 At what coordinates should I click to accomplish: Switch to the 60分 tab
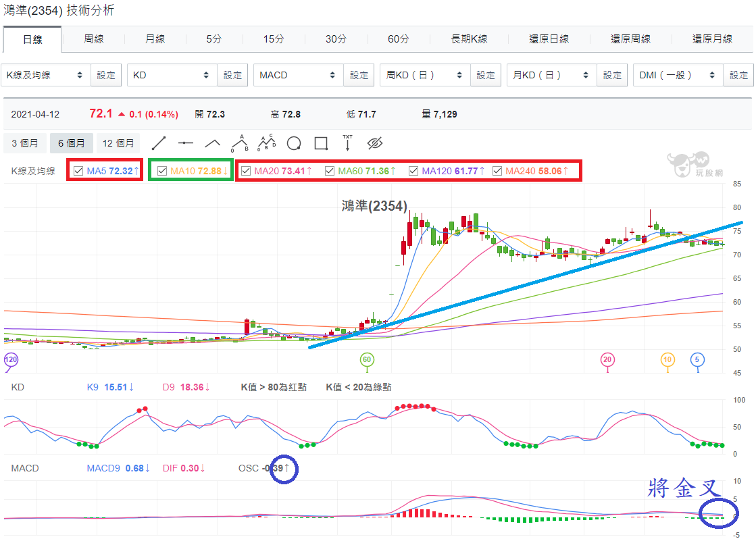(x=398, y=39)
